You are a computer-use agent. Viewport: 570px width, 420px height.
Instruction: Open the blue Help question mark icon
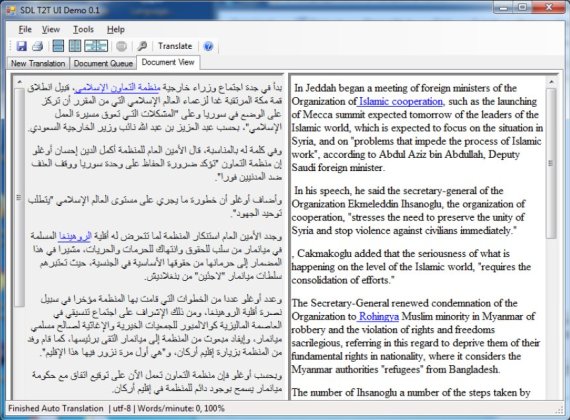click(x=208, y=47)
